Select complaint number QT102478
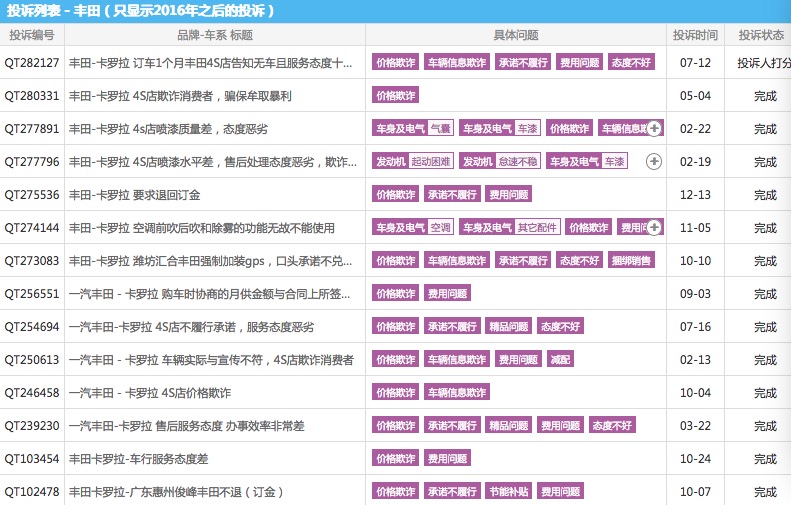Image resolution: width=791 pixels, height=505 pixels. point(32,492)
